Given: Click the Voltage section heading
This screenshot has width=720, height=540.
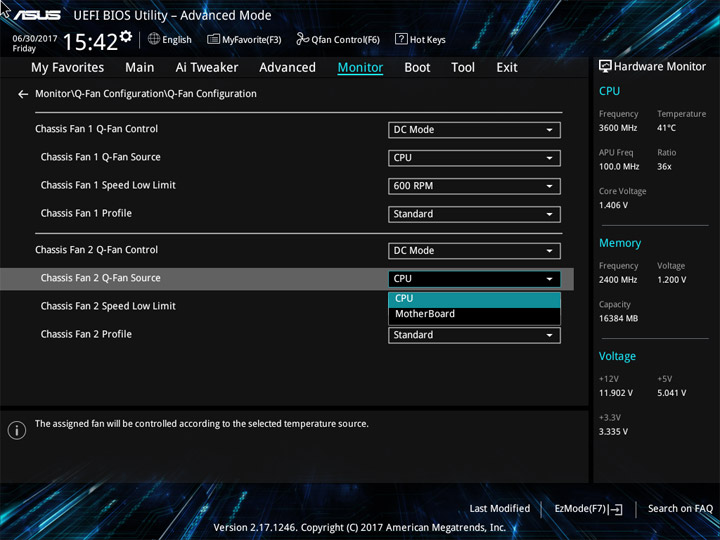Looking at the screenshot, I should tap(618, 356).
